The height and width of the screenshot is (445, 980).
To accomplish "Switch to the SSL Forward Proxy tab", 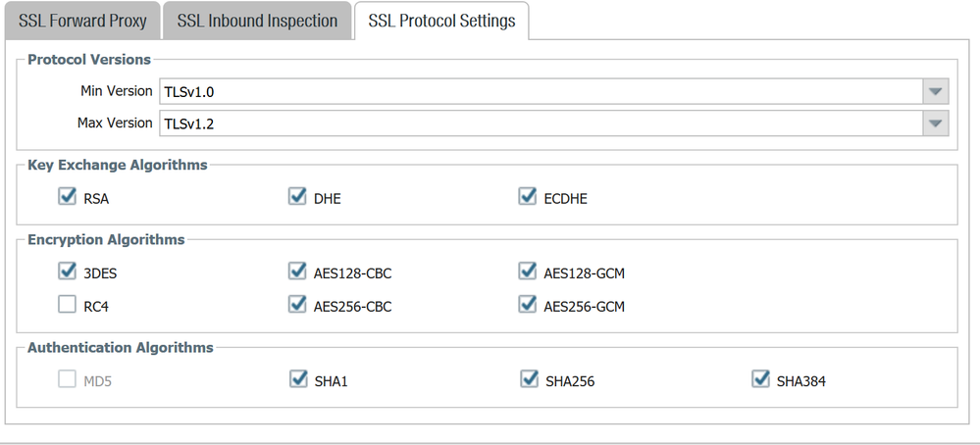I will (82, 22).
